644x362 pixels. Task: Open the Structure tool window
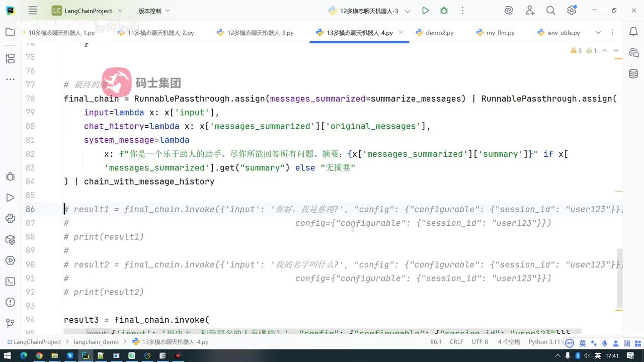pos(10,59)
